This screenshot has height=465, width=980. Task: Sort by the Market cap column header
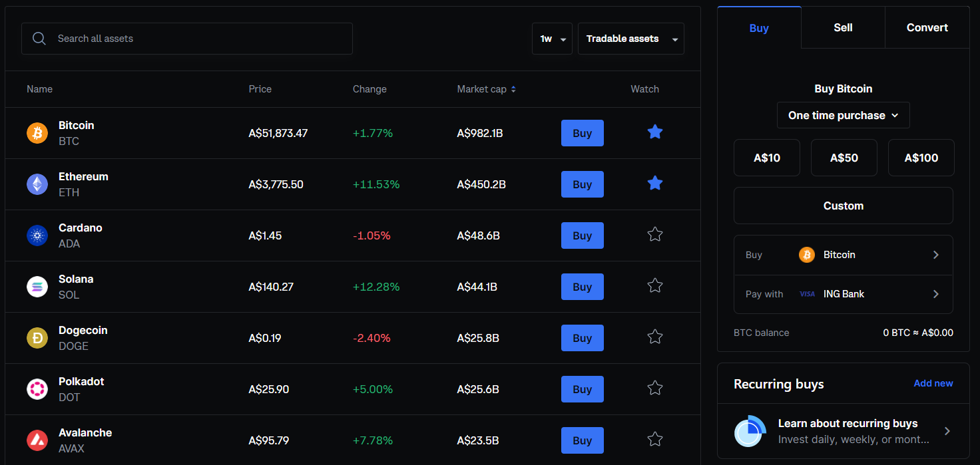pyautogui.click(x=481, y=89)
